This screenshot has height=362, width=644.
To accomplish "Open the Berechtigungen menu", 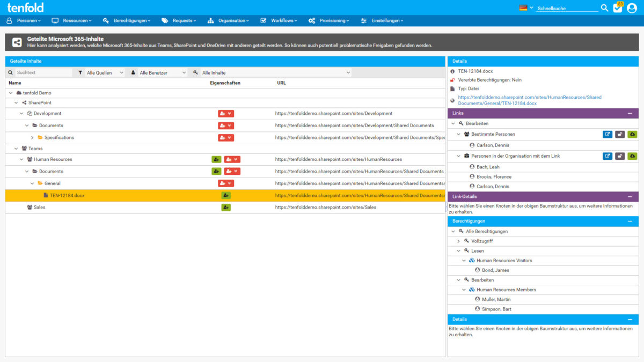I will [x=126, y=20].
